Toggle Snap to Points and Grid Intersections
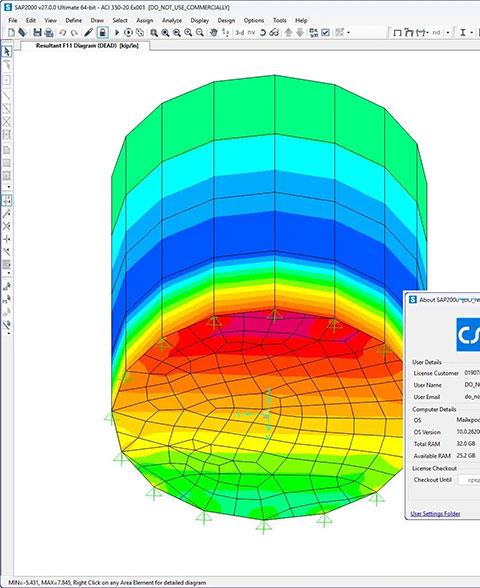Screen dimensions: 480x588 tap(7, 200)
